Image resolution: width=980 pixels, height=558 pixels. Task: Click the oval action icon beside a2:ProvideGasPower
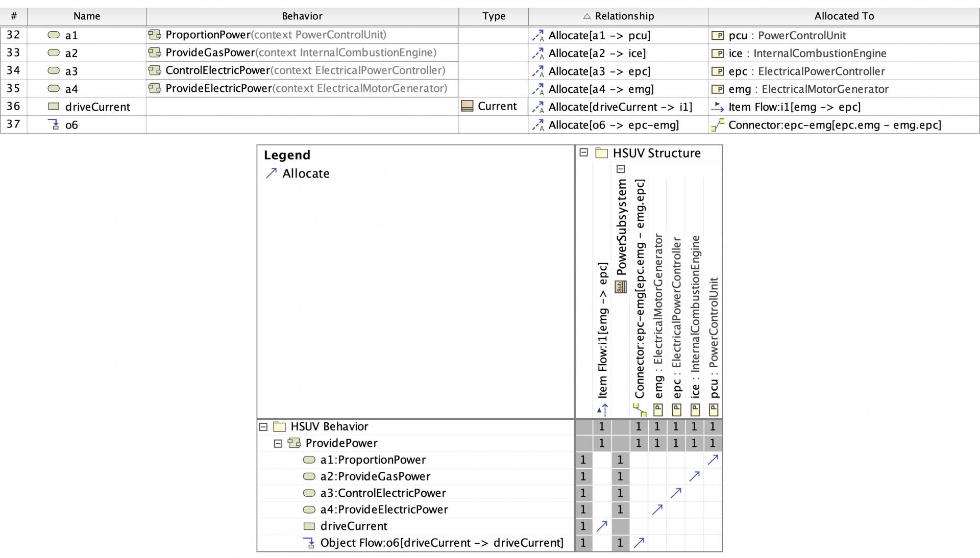point(309,476)
